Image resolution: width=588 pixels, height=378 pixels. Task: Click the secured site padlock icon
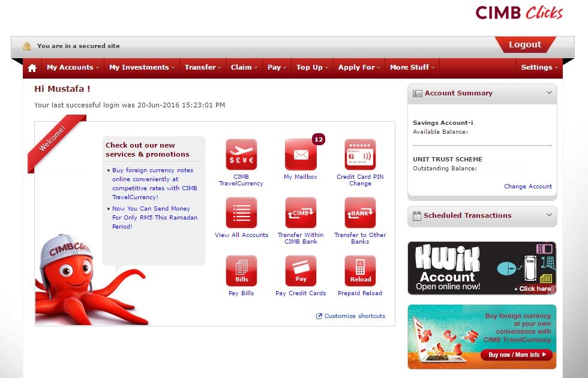(x=27, y=46)
